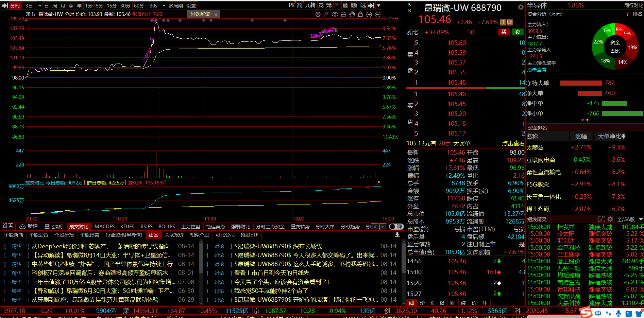Click 点击查看 under 主力持仓成本
Screen dimensions: 644x318
click(537, 70)
